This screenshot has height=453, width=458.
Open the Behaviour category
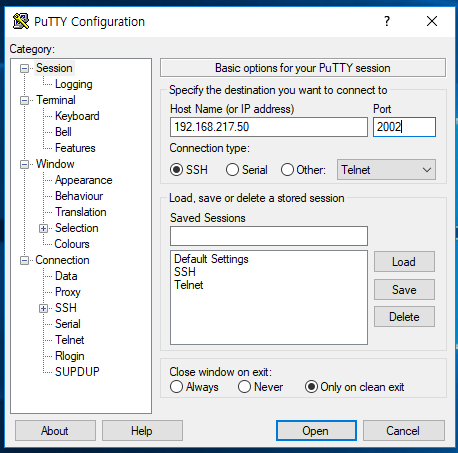(79, 196)
